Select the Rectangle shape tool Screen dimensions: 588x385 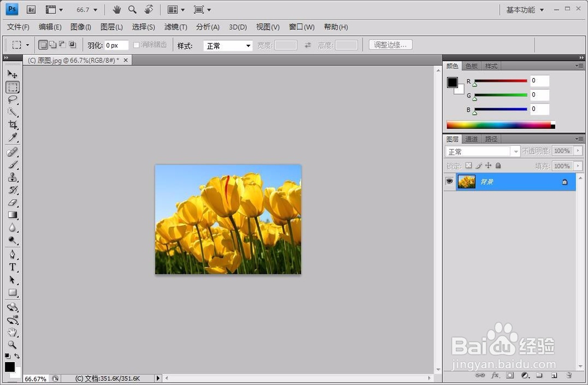(x=12, y=292)
